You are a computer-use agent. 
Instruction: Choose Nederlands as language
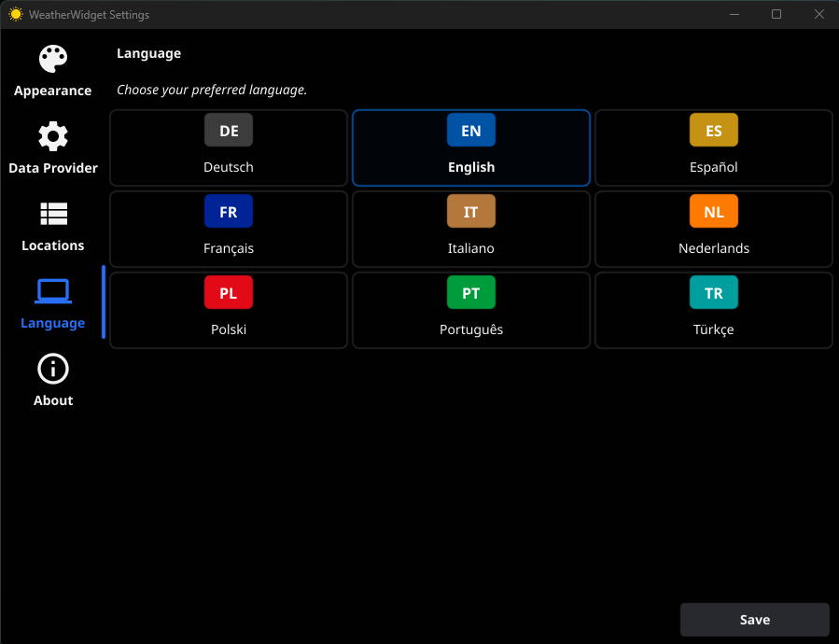[713, 229]
